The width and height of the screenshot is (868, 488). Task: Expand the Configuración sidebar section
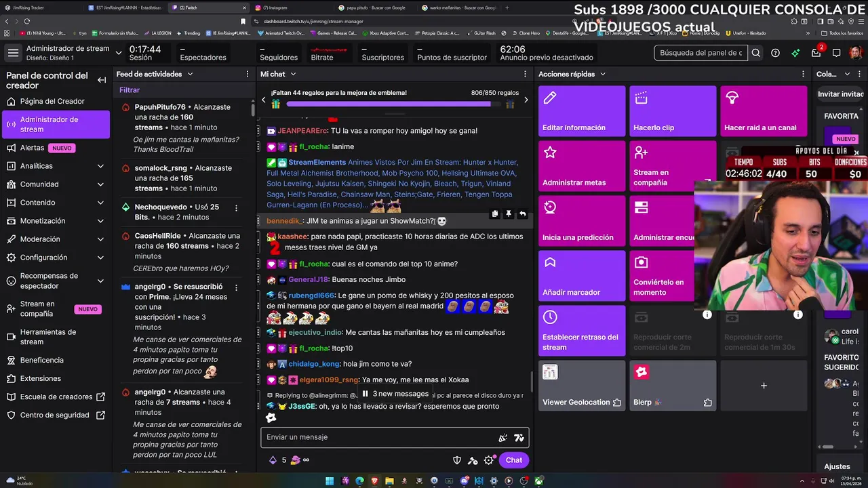pos(100,258)
